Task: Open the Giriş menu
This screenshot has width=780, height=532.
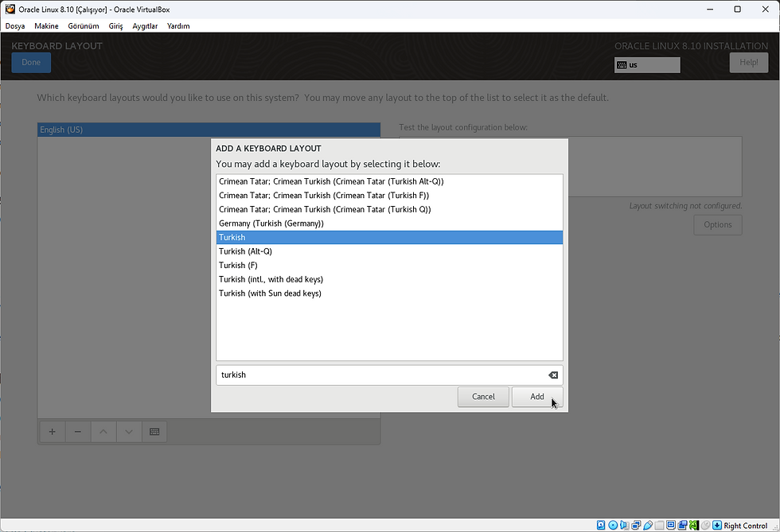Action: pyautogui.click(x=115, y=26)
